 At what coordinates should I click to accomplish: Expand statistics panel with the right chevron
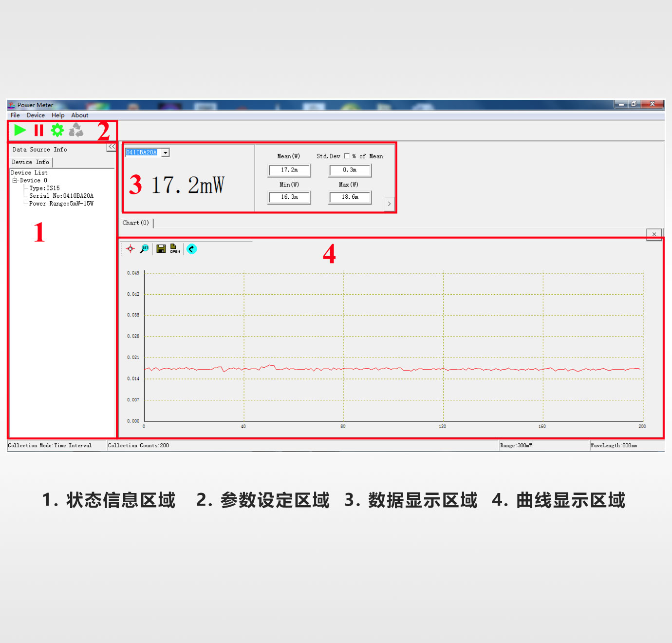(x=389, y=204)
